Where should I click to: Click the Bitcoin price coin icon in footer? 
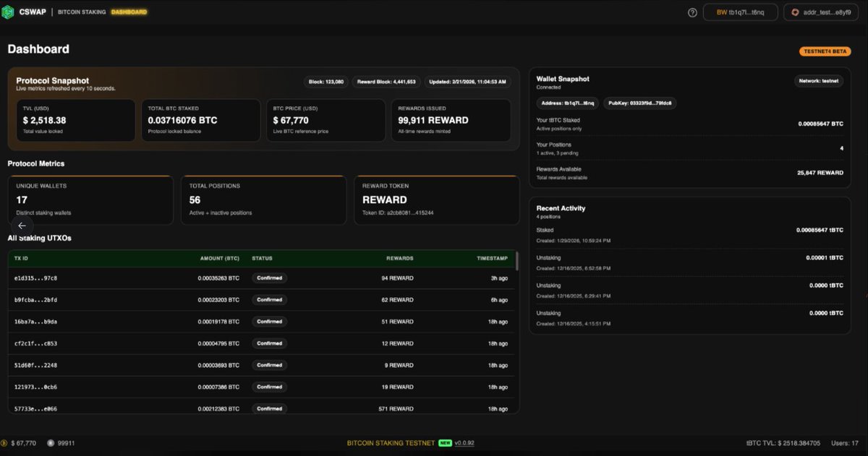tap(4, 443)
